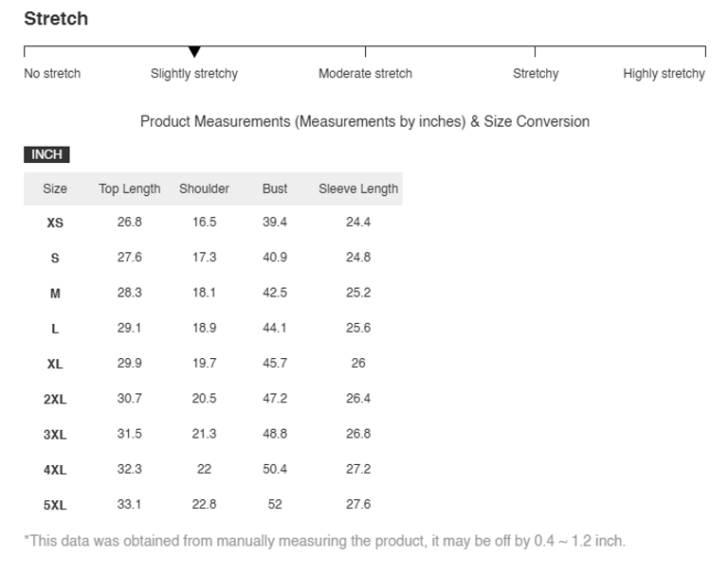
Task: Click the INCH unit tab
Action: click(46, 154)
